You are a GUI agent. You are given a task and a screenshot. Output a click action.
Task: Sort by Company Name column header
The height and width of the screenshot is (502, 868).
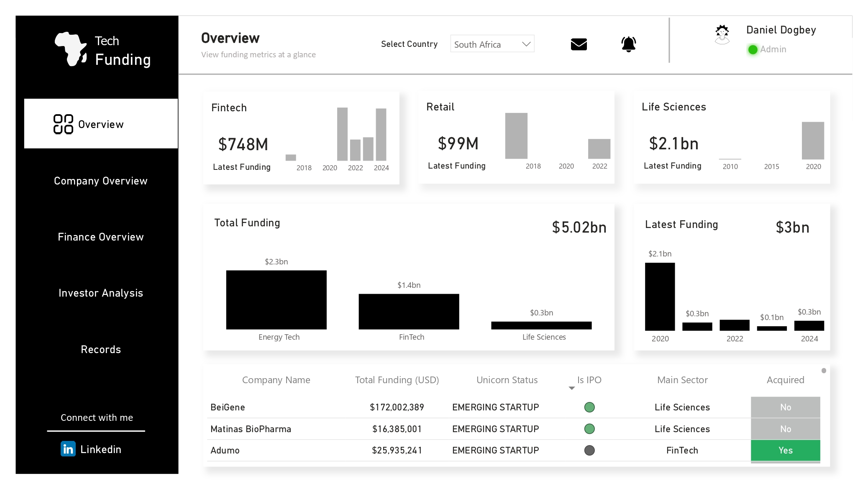point(276,380)
